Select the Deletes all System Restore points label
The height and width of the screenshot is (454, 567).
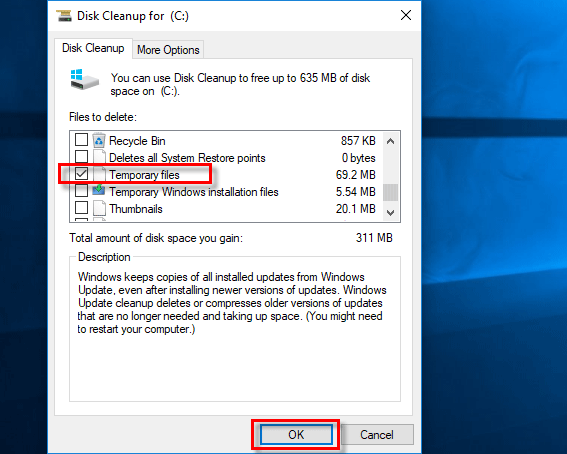click(187, 158)
